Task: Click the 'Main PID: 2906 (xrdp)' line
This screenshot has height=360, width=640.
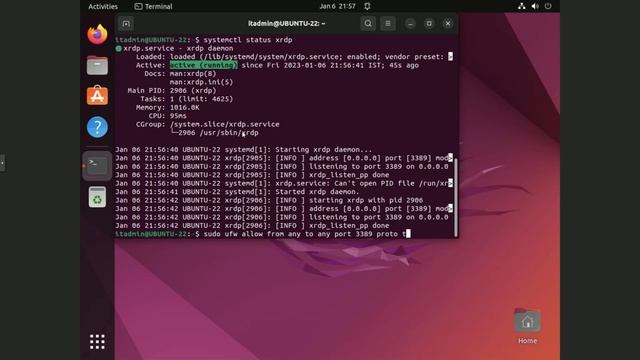Action: [172, 91]
